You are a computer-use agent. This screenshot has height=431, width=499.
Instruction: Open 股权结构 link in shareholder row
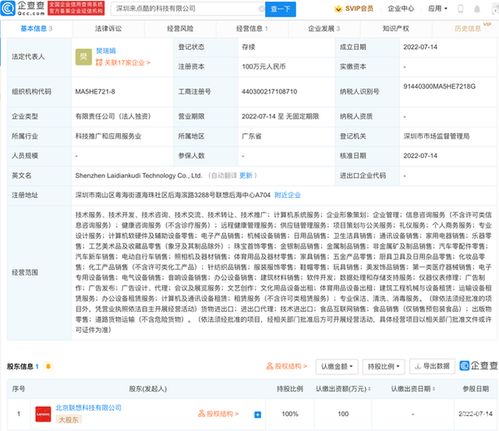(218, 414)
